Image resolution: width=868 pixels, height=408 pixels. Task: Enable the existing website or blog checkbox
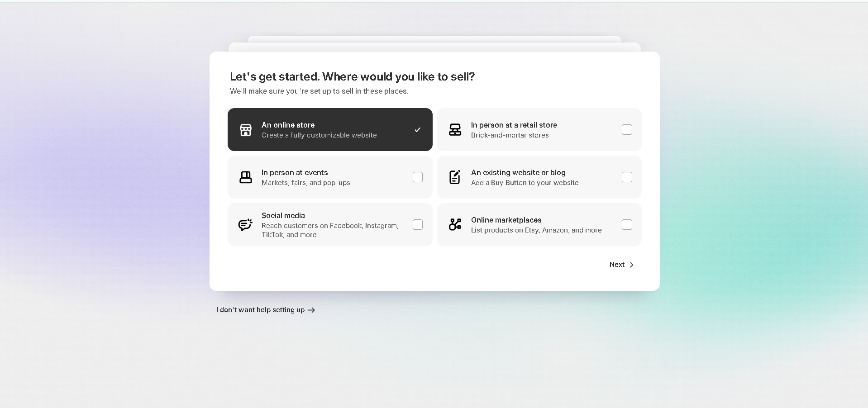tap(627, 177)
